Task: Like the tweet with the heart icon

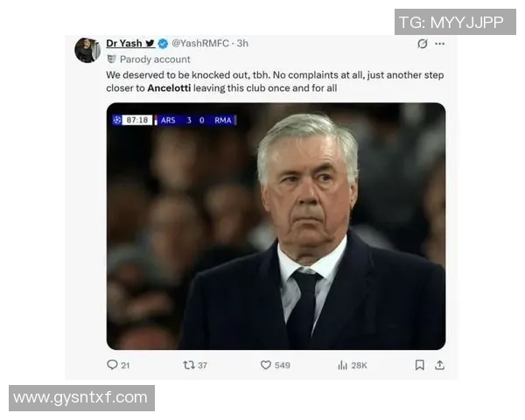Action: pos(266,365)
